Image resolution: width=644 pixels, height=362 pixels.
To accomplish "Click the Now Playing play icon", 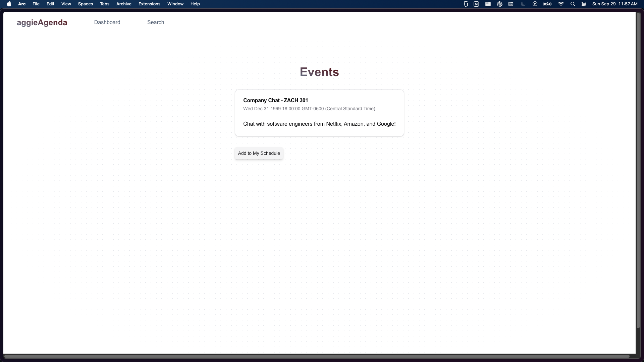I will coord(535,4).
